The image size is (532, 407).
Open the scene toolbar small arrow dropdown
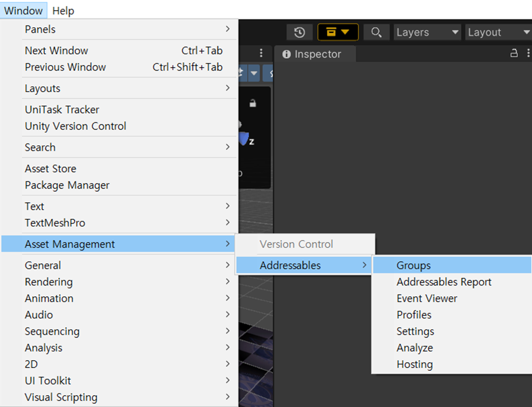tap(254, 73)
